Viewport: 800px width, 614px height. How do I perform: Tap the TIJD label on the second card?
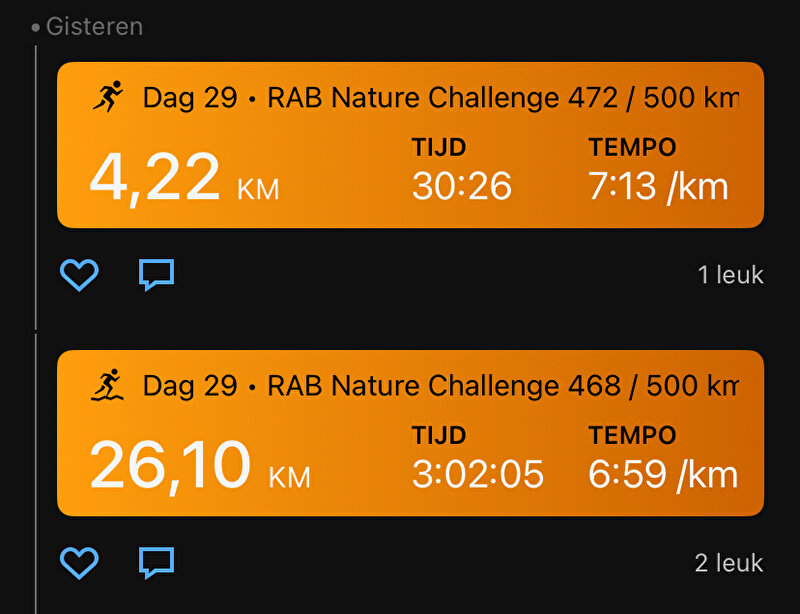[x=439, y=435]
